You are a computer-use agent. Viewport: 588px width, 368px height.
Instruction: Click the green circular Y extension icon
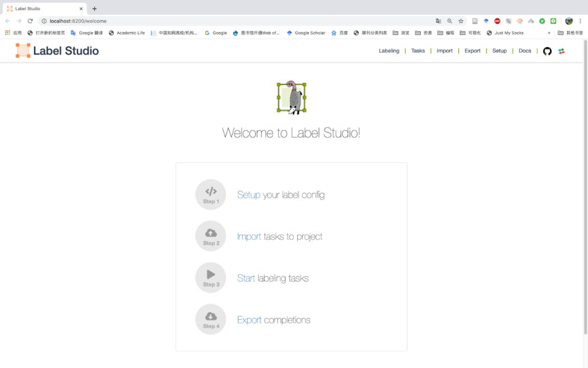point(542,21)
